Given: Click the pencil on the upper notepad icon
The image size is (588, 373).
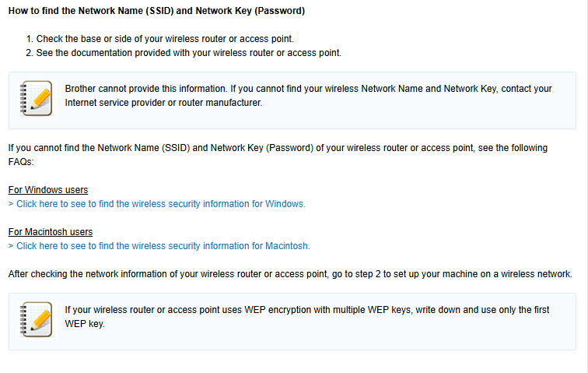Looking at the screenshot, I should click(x=41, y=99).
